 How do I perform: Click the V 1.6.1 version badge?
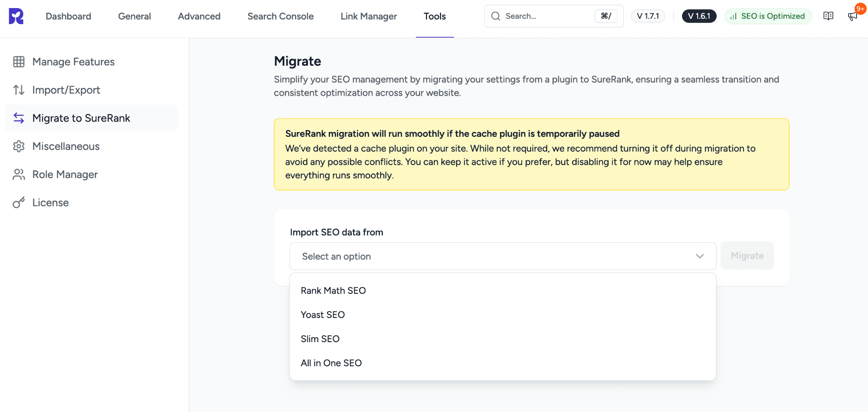699,16
